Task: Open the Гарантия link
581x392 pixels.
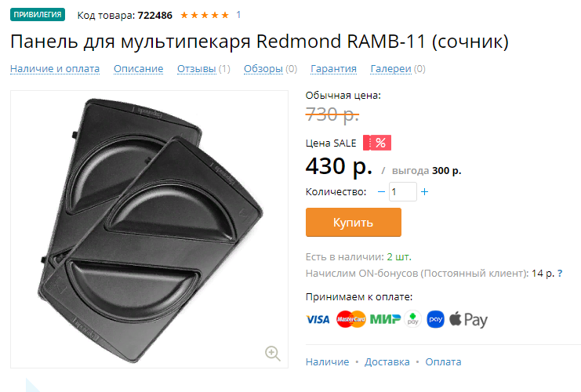Action: click(x=333, y=69)
